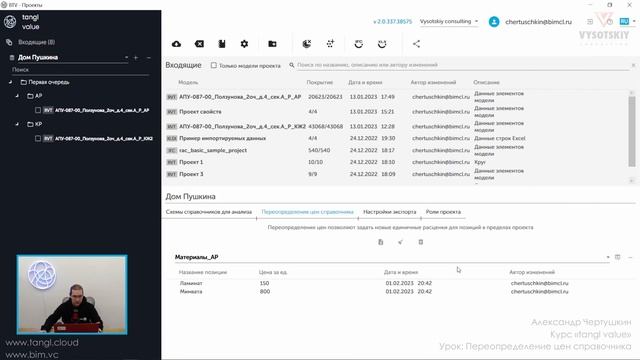The image size is (640, 360).
Task: Open the Материалы_АР dropdown arrow
Action: [x=608, y=257]
